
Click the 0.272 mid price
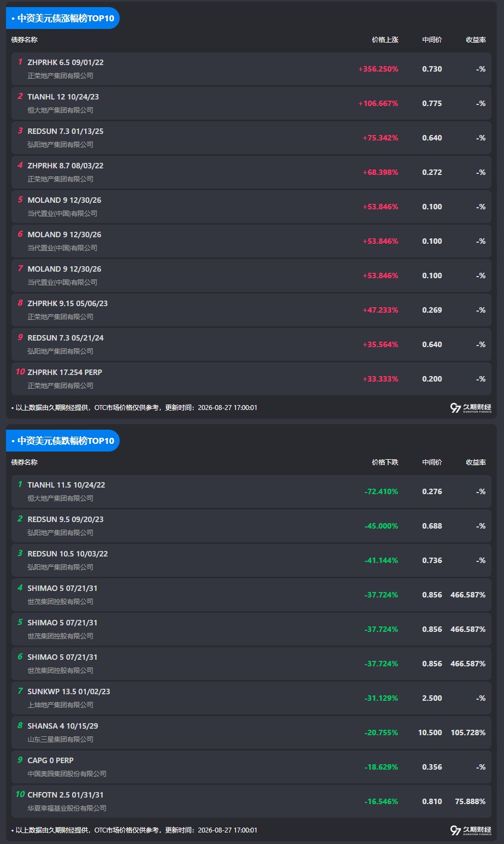(x=432, y=173)
